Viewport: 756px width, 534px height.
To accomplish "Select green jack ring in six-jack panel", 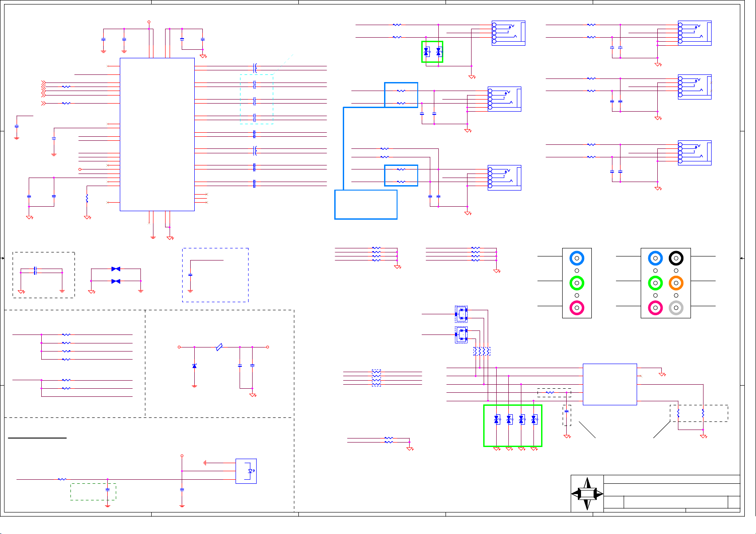I will (x=655, y=283).
